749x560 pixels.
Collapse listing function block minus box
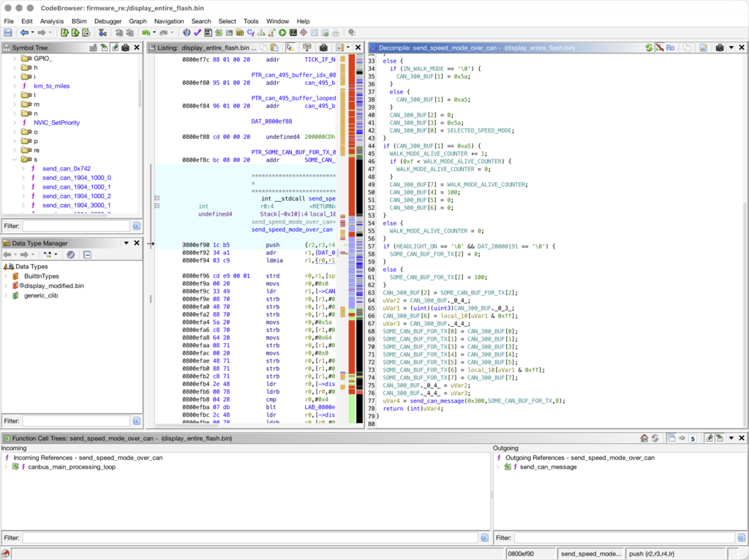coord(157,198)
